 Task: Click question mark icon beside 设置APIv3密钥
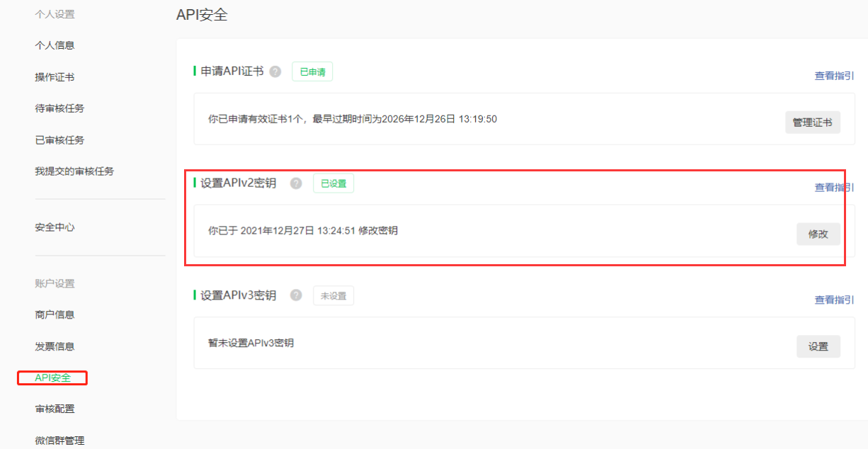tap(296, 295)
